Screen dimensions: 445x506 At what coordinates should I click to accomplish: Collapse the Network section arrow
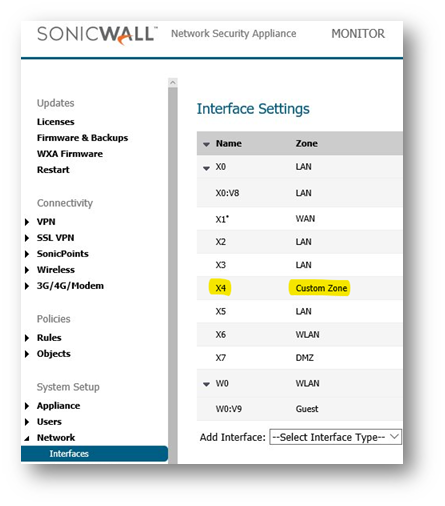(x=27, y=438)
